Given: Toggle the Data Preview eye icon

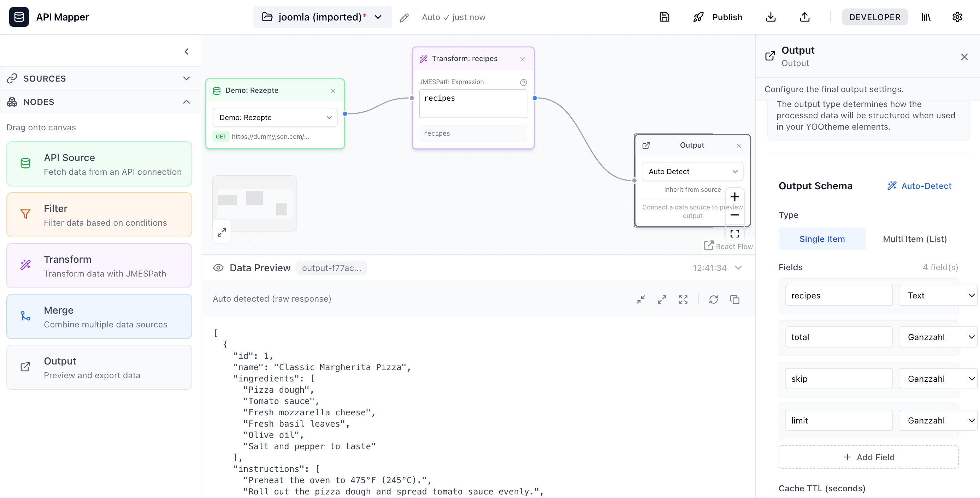Looking at the screenshot, I should click(218, 268).
